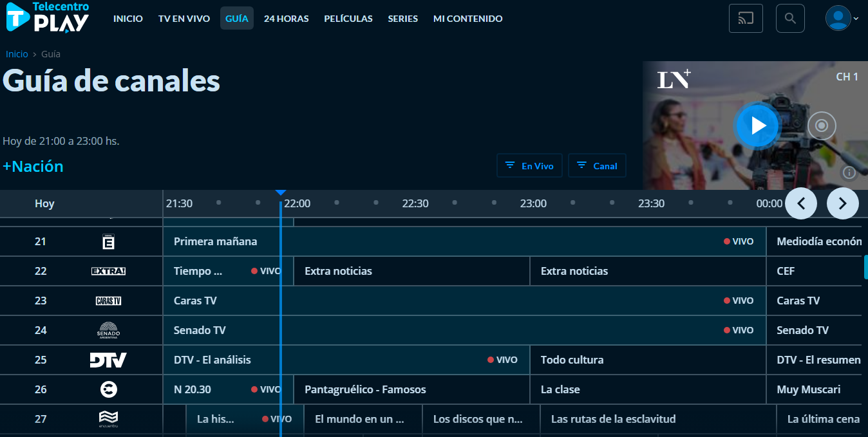Image resolution: width=868 pixels, height=437 pixels.
Task: Open the user profile avatar
Action: (x=838, y=18)
